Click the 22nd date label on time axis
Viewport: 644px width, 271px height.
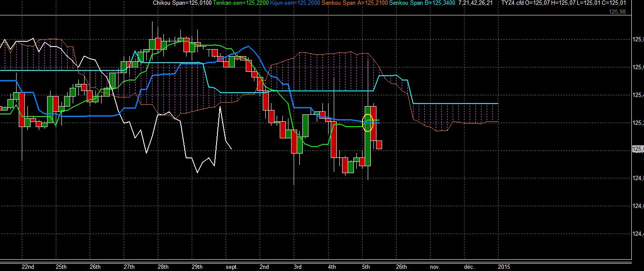(27, 267)
